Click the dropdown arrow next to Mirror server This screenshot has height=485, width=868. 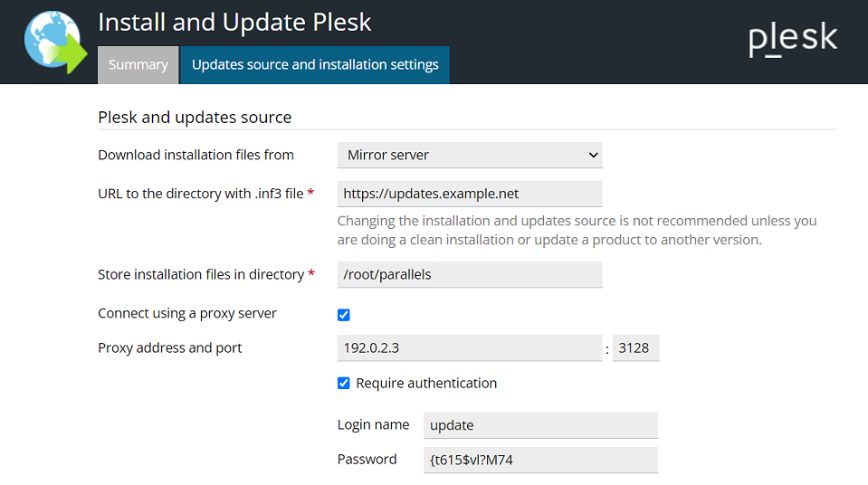(x=593, y=155)
